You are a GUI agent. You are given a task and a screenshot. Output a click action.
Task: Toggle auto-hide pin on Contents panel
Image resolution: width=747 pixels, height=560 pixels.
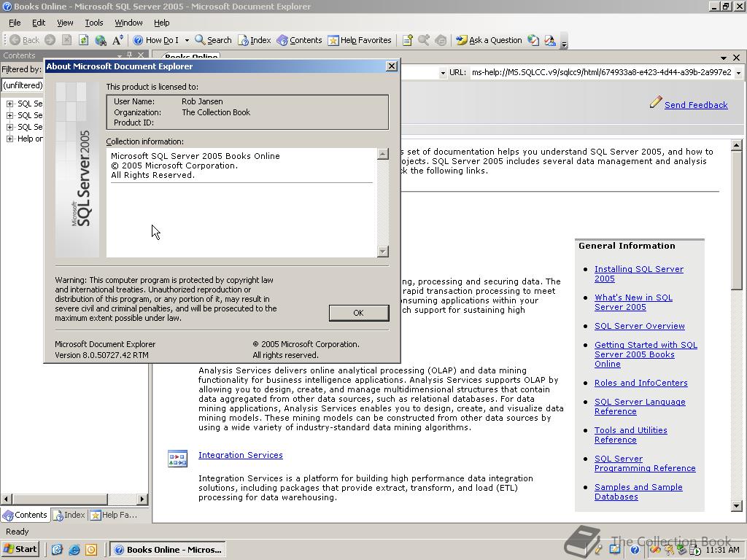[x=129, y=55]
